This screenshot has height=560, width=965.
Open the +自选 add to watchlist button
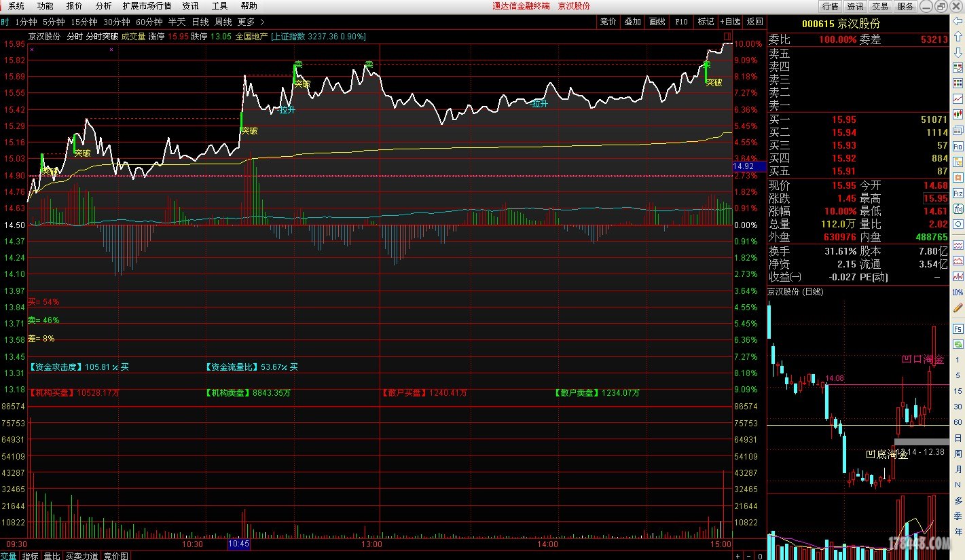click(x=730, y=22)
